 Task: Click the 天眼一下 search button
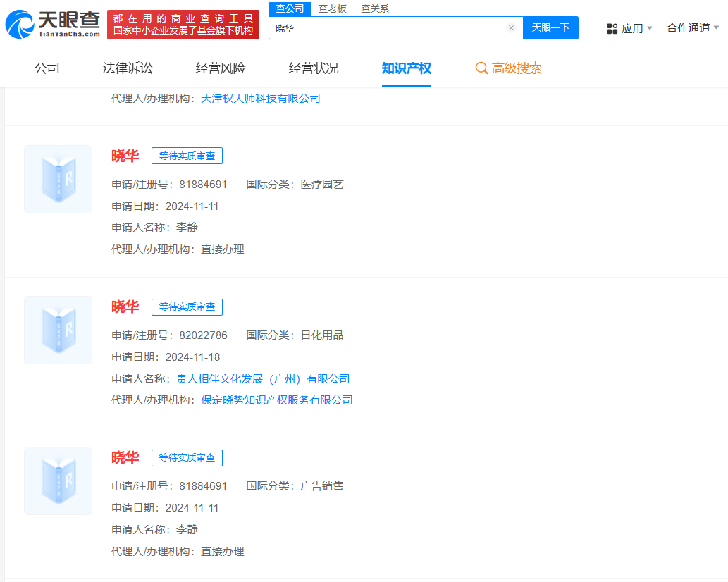(550, 28)
